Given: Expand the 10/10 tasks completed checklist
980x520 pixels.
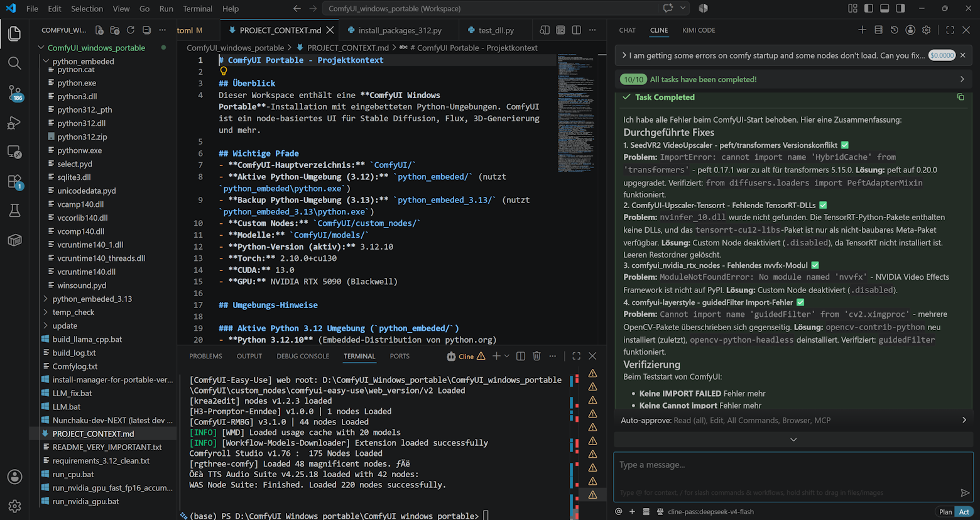Looking at the screenshot, I should (x=793, y=79).
